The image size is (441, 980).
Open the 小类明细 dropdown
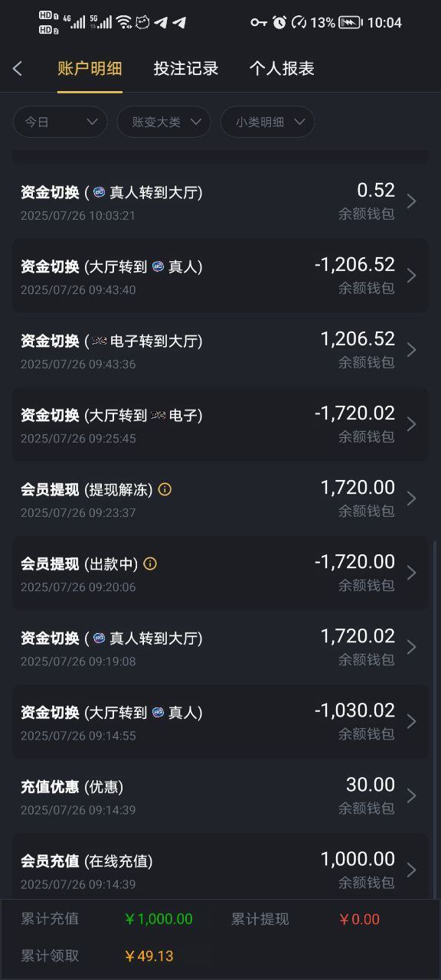click(268, 122)
